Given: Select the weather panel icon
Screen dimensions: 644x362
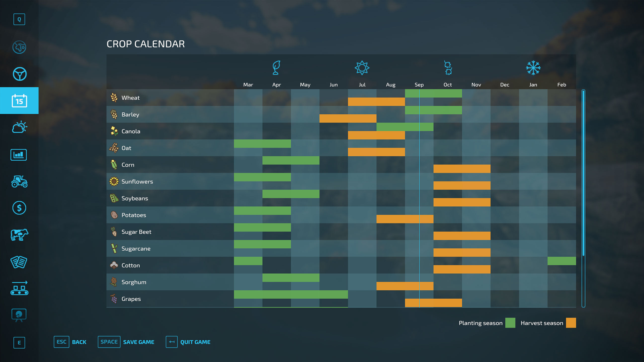Looking at the screenshot, I should [x=19, y=127].
